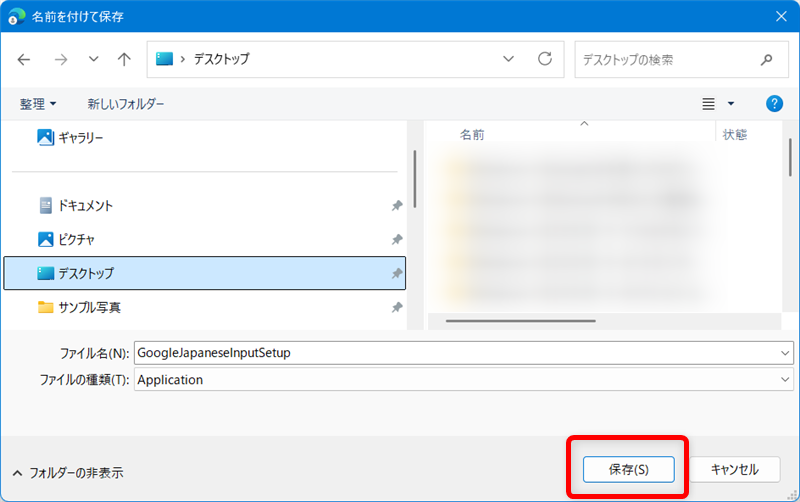Viewport: 800px width, 502px height.
Task: Sort by the 状態 column header
Action: point(735,135)
